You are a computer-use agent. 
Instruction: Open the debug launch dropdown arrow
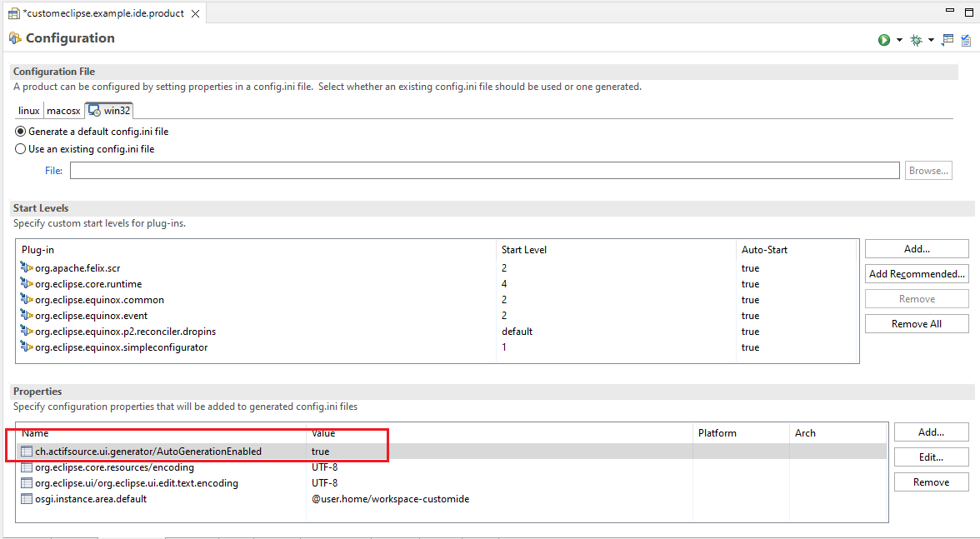pos(931,40)
